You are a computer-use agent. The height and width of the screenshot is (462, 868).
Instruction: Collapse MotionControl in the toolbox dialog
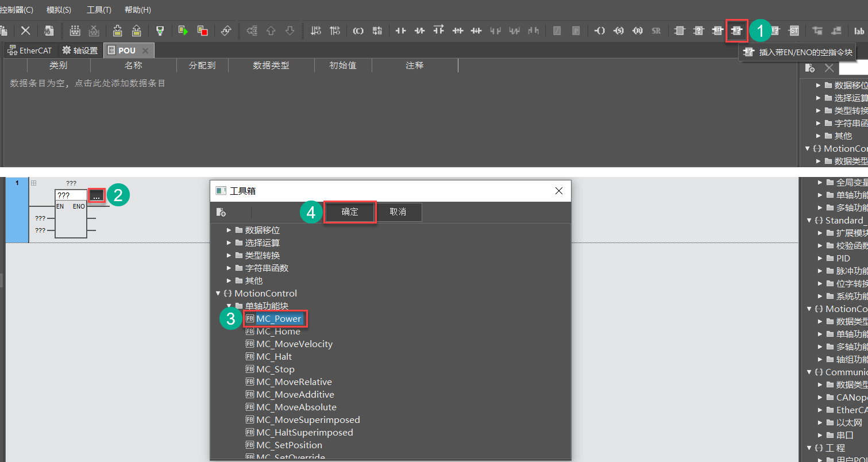click(218, 293)
